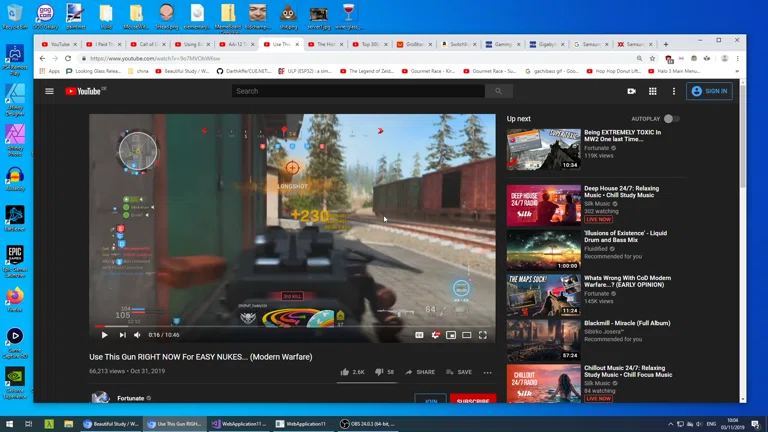This screenshot has height=432, width=768.
Task: Open the Fortunate channel link
Action: [x=131, y=398]
